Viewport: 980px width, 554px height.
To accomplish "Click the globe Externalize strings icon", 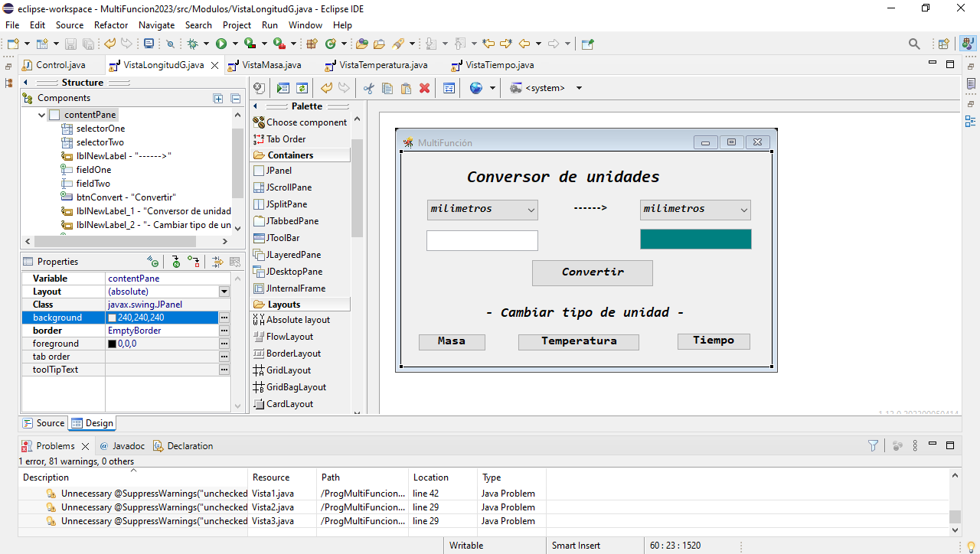I will coord(476,88).
